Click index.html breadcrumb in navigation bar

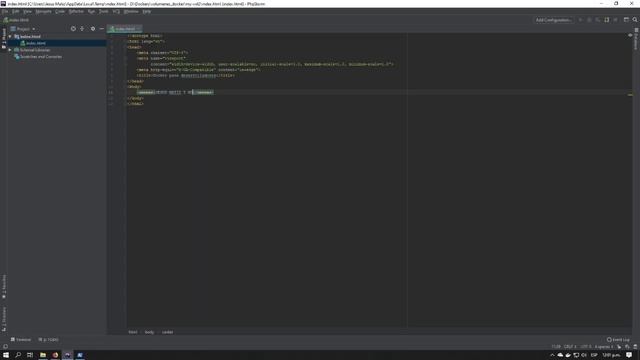click(x=16, y=20)
